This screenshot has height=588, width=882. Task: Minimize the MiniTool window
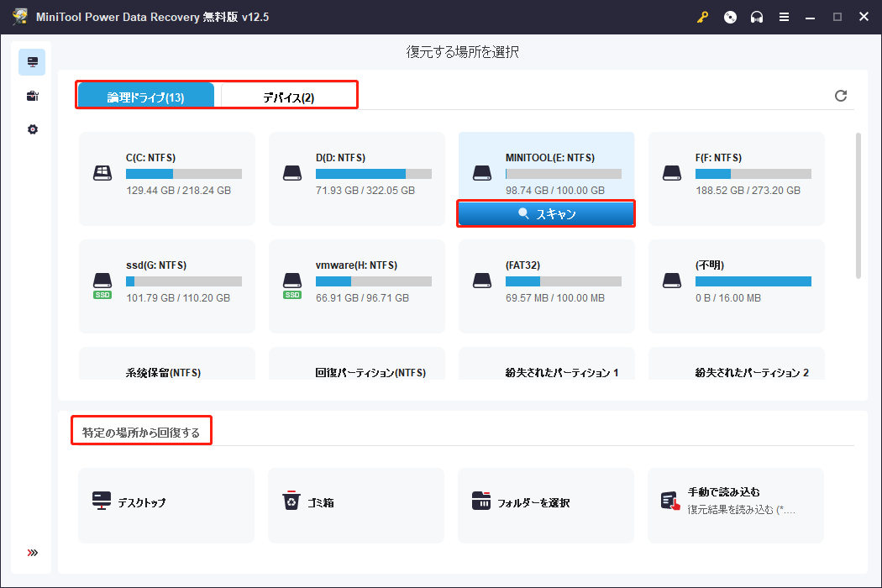pos(810,17)
